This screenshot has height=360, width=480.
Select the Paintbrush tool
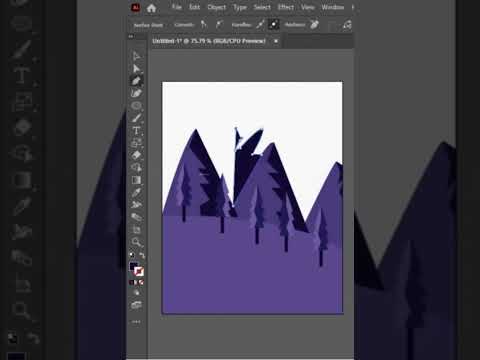(136, 118)
